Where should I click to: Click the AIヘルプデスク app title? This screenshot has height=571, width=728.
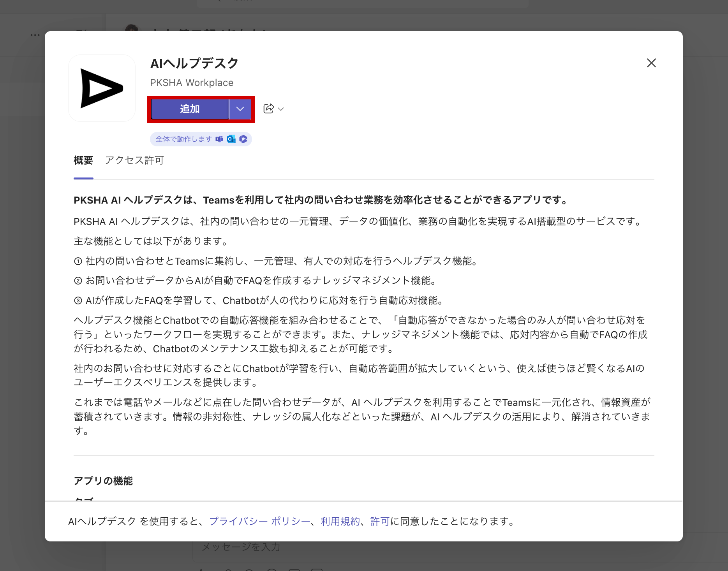click(194, 63)
